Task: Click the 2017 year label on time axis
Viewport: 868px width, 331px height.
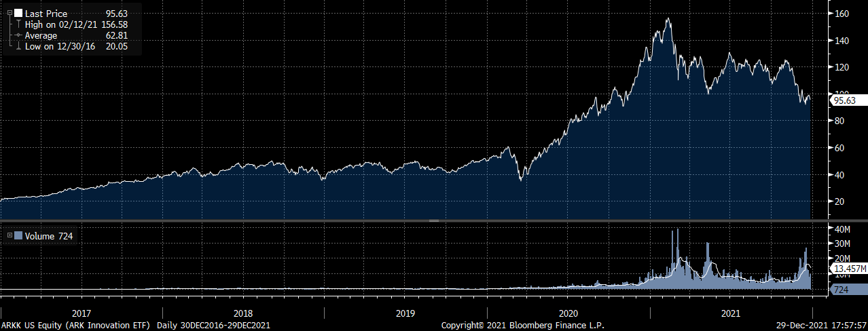Action: tap(81, 313)
